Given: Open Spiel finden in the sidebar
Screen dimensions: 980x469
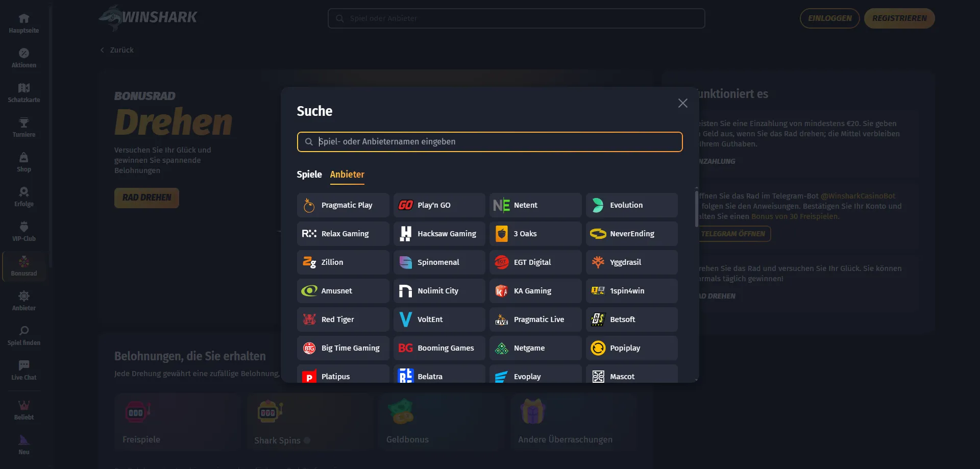Looking at the screenshot, I should click(23, 336).
